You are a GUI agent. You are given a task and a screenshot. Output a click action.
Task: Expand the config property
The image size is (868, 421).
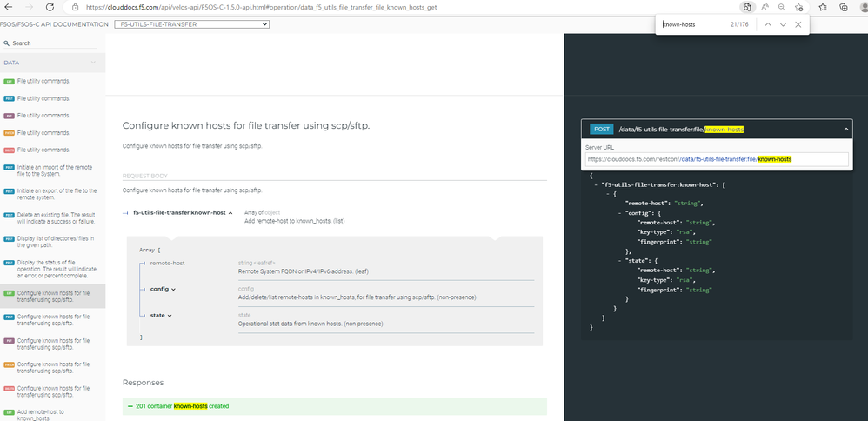coord(162,289)
